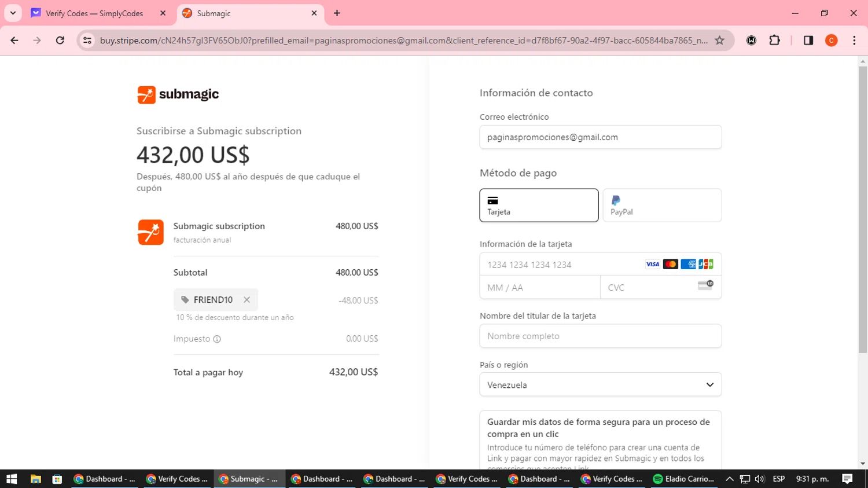Click the facturación anual text
Screen dimensions: 868x488
pos(202,240)
